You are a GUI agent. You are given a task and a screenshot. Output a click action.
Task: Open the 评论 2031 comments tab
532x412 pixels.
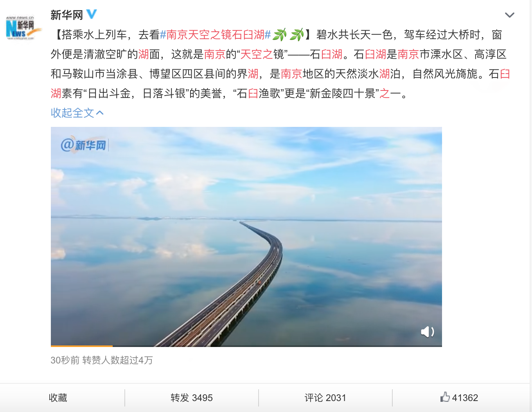click(x=325, y=398)
